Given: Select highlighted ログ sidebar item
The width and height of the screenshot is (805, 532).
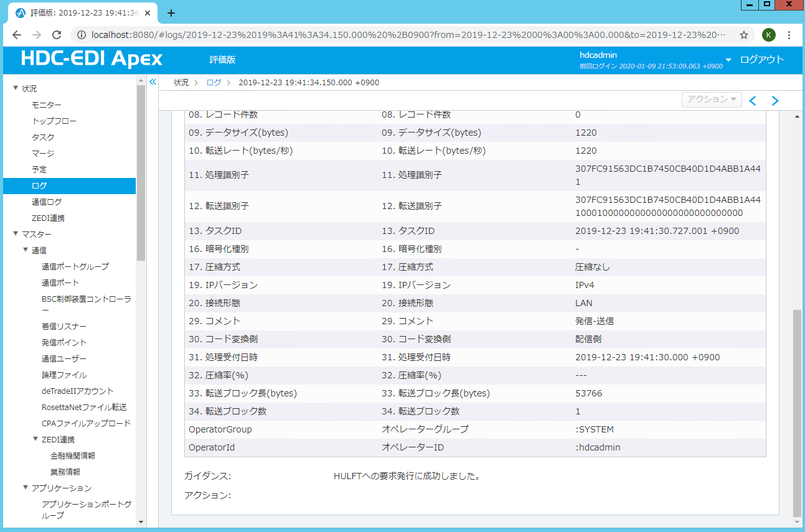Looking at the screenshot, I should pos(69,185).
